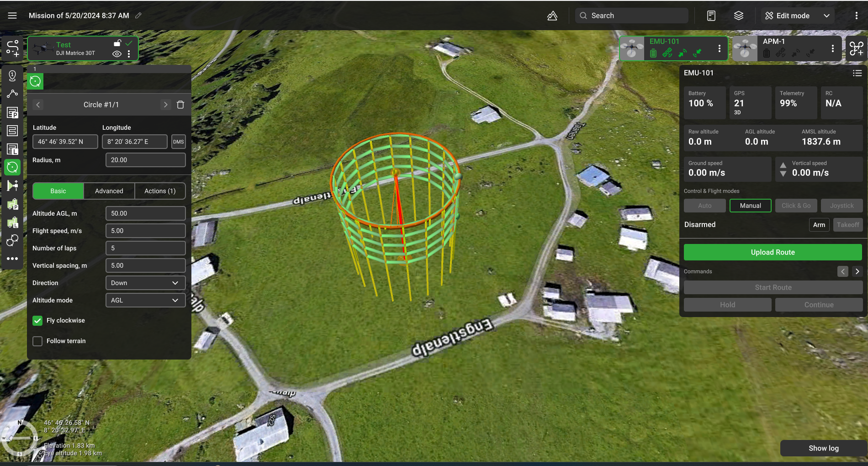Viewport: 868px width, 466px height.
Task: Uncheck Fly clockwise
Action: pos(37,321)
